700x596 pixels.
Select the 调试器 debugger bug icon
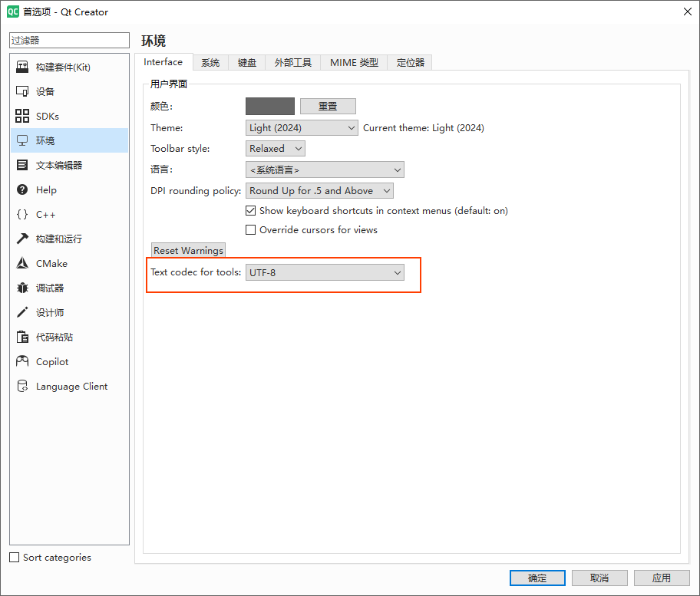click(22, 288)
